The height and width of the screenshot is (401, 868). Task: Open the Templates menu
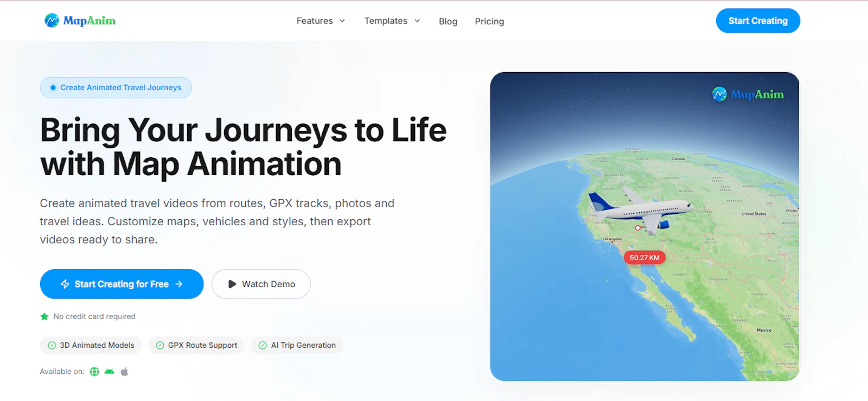(392, 21)
